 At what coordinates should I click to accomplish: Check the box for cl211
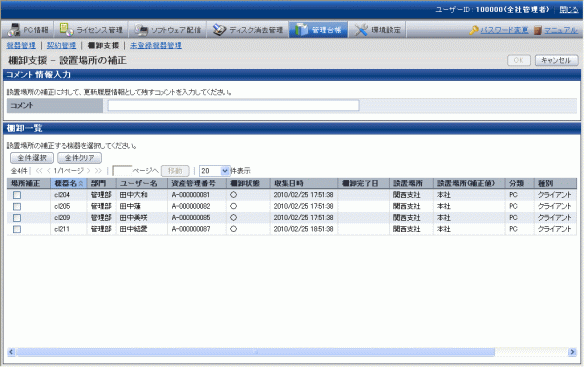click(17, 229)
